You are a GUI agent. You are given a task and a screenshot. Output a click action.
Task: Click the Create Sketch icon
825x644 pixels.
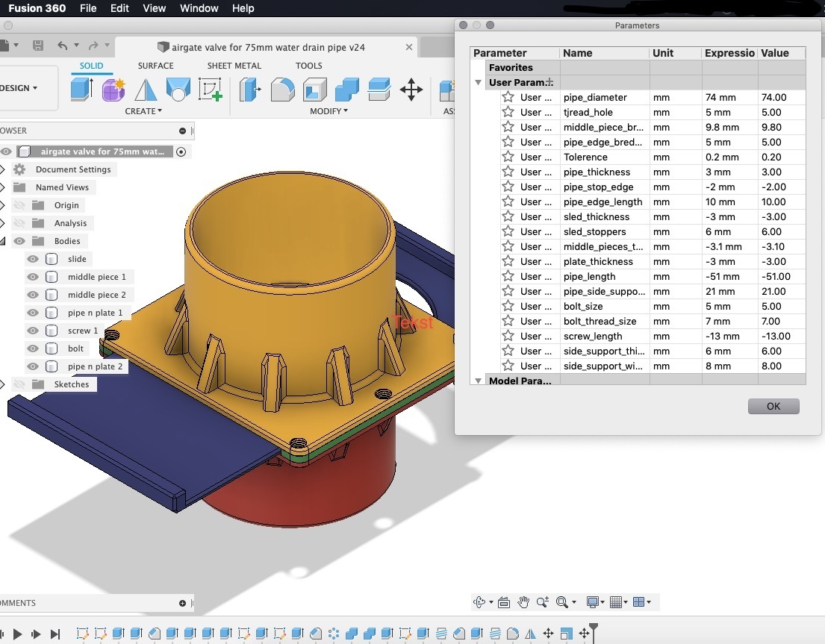tap(211, 90)
